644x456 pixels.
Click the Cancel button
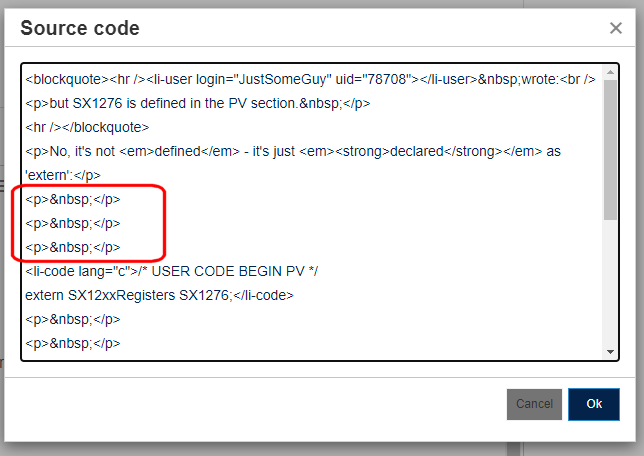point(534,404)
